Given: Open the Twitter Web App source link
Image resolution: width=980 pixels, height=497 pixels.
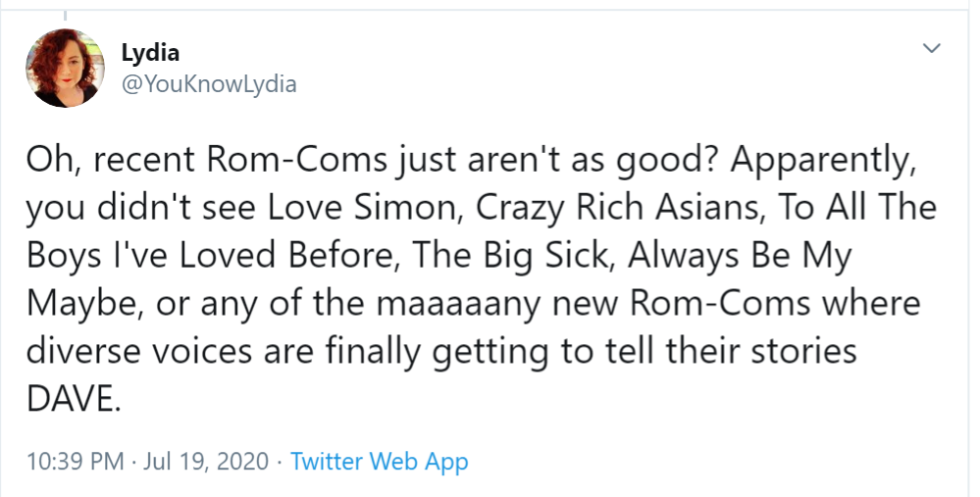Looking at the screenshot, I should tap(380, 462).
